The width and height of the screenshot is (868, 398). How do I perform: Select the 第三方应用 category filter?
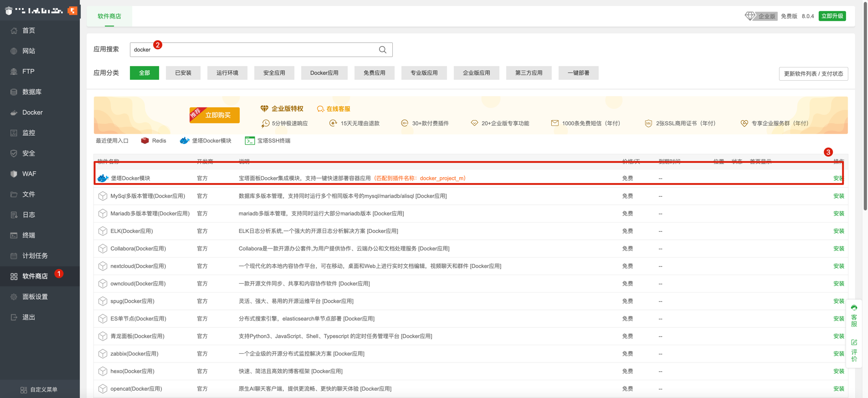tap(529, 73)
